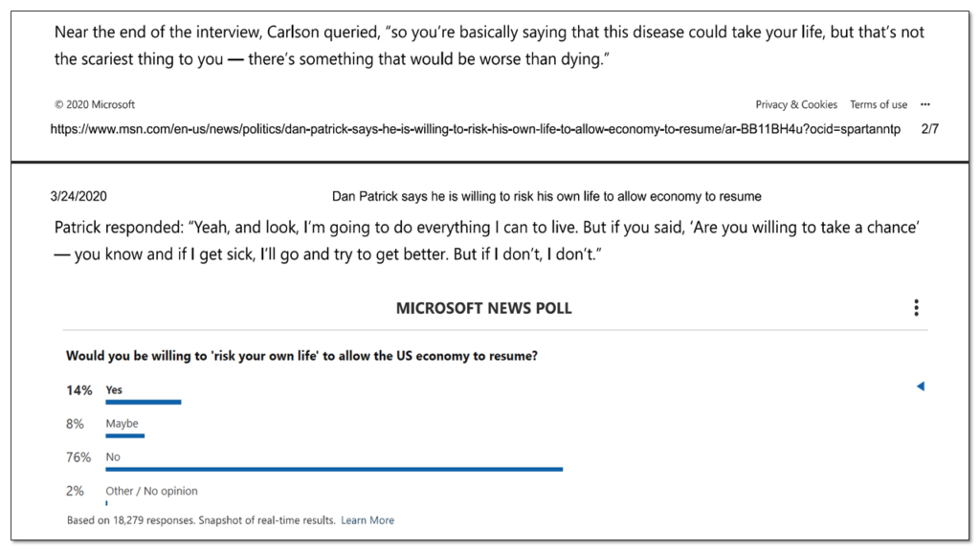Image resolution: width=980 pixels, height=551 pixels.
Task: Open the Learn More link
Action: click(367, 520)
